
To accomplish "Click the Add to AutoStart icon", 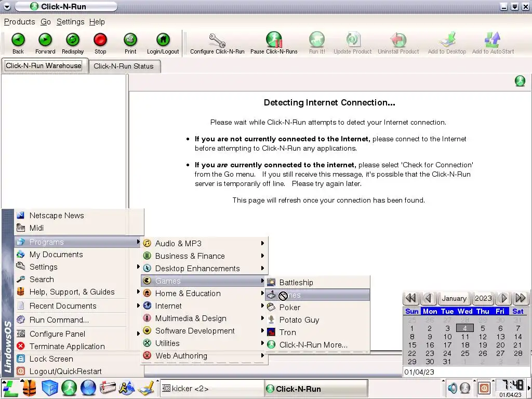I will click(493, 39).
